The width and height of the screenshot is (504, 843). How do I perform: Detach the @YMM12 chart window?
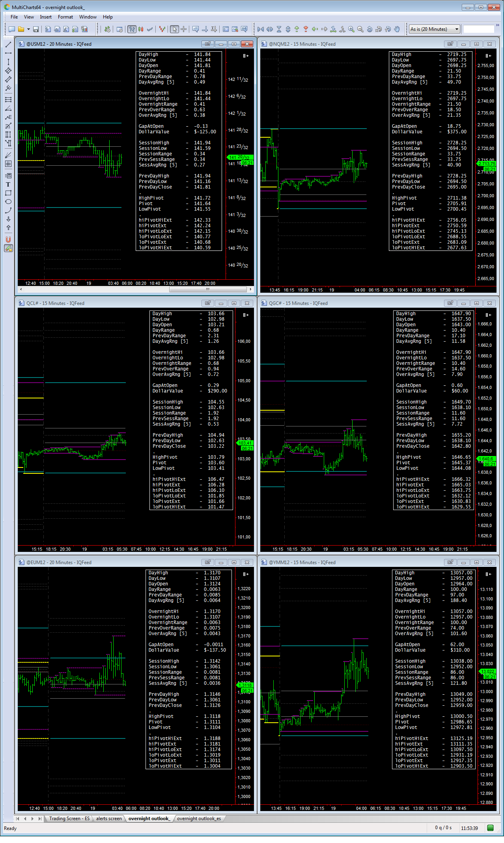(x=450, y=563)
